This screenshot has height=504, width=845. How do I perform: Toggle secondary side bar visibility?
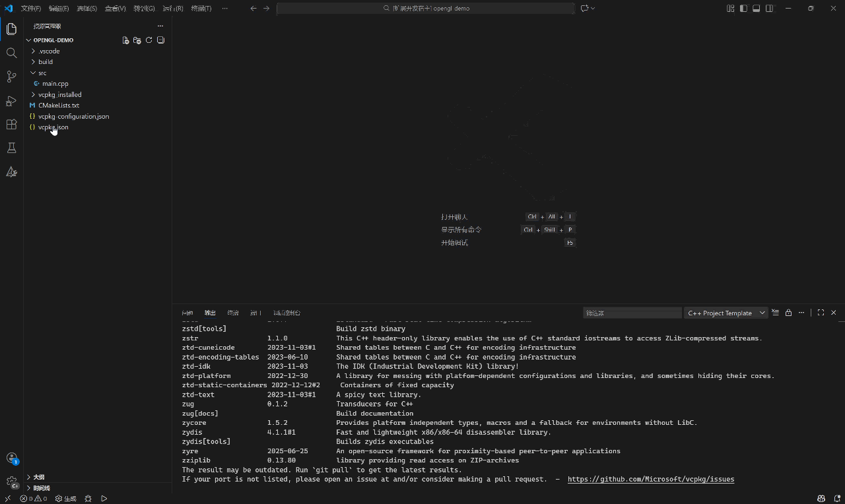click(769, 8)
